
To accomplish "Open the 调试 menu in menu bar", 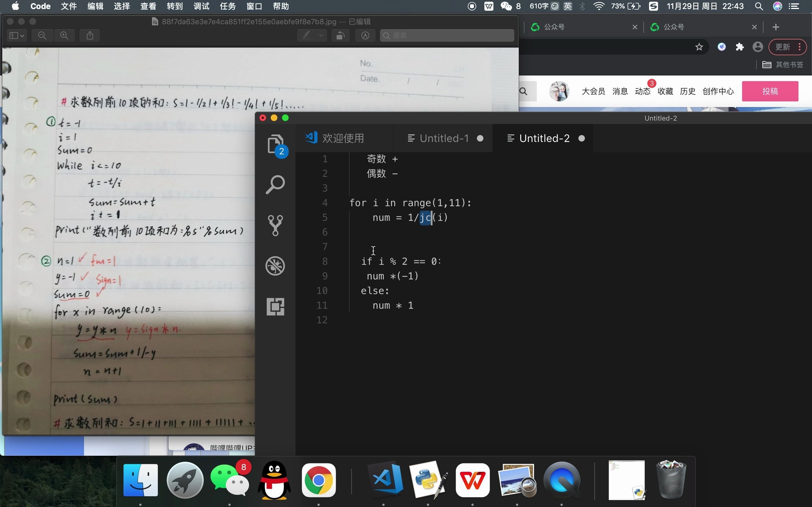I will (x=201, y=6).
